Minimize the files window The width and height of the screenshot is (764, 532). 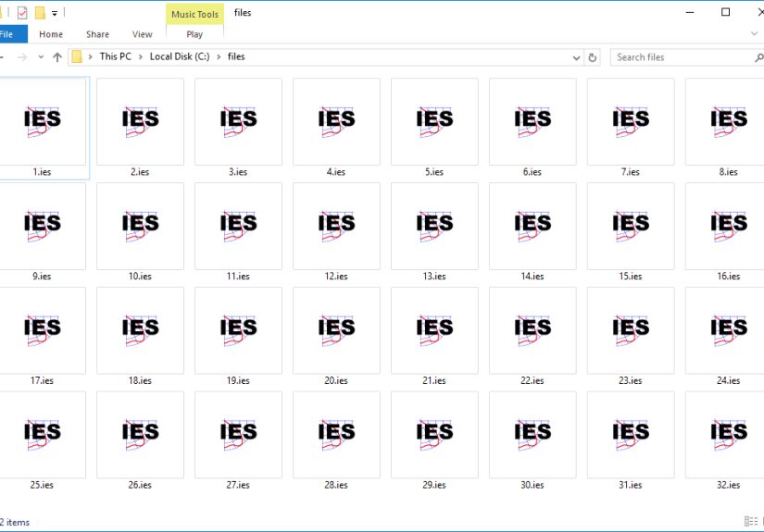tap(689, 12)
